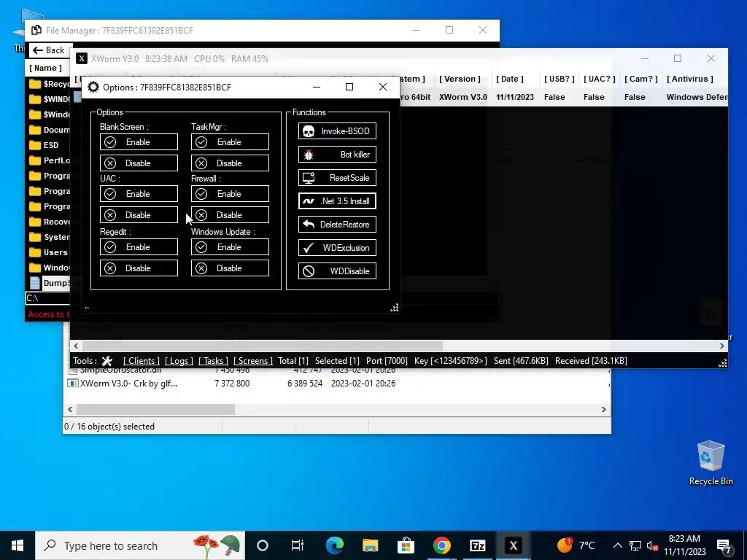Launch Google Chrome from the taskbar

(441, 545)
